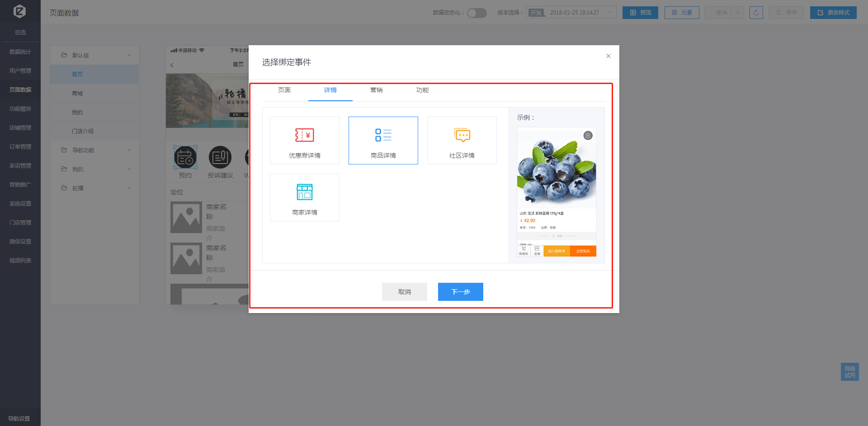Click the 预约 calendar icon in preview
This screenshot has width=868, height=426.
pos(185,158)
